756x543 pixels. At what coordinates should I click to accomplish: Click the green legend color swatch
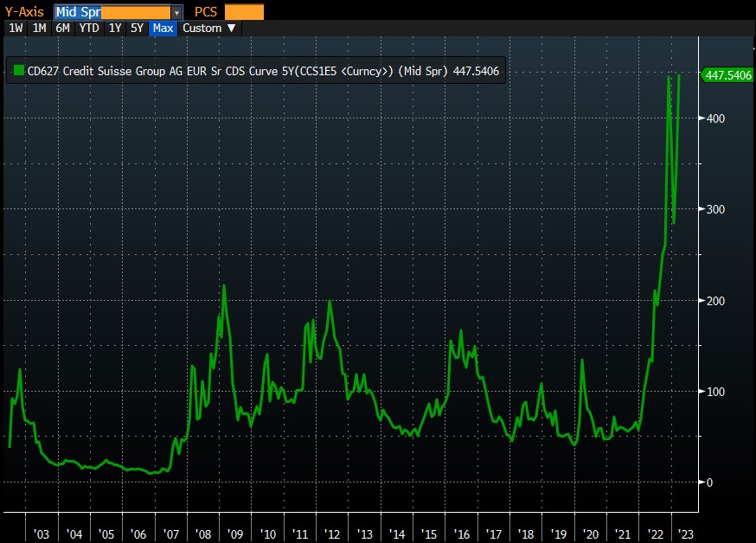18,72
